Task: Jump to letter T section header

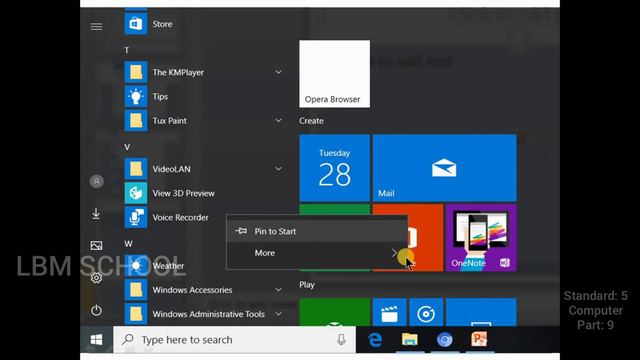Action: [x=127, y=50]
